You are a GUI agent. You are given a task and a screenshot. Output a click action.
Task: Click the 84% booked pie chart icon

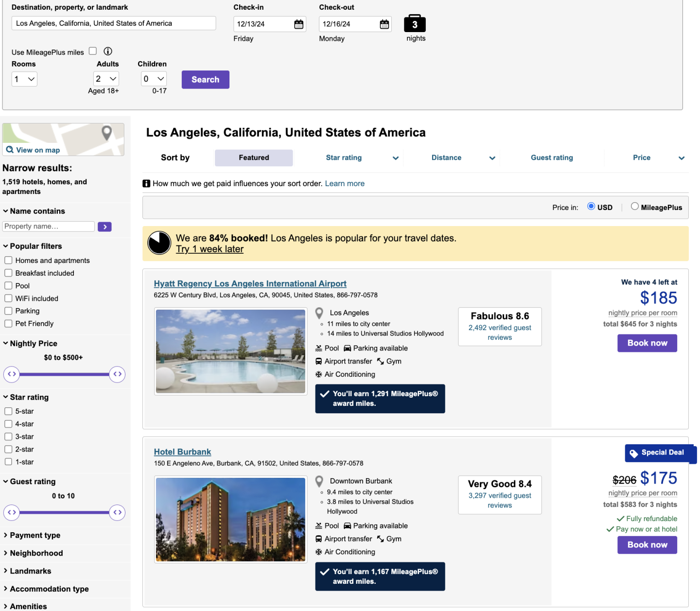[x=159, y=243]
